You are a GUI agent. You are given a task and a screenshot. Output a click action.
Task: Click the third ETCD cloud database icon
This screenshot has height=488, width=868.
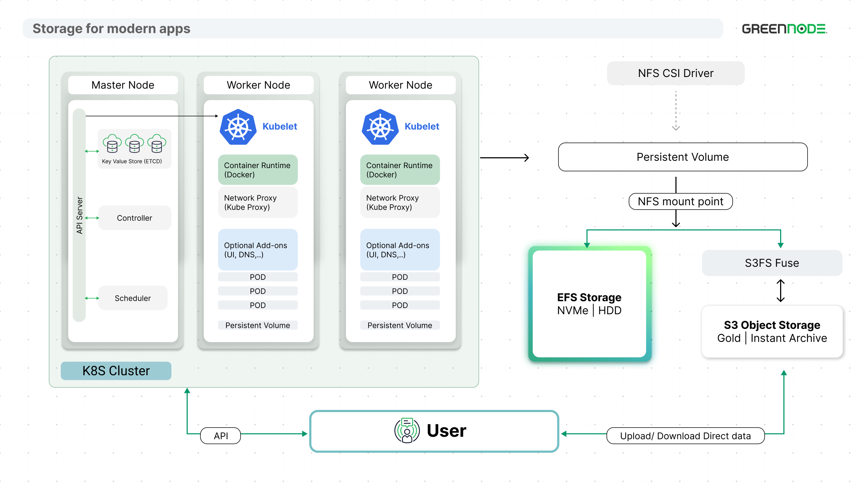coord(157,144)
